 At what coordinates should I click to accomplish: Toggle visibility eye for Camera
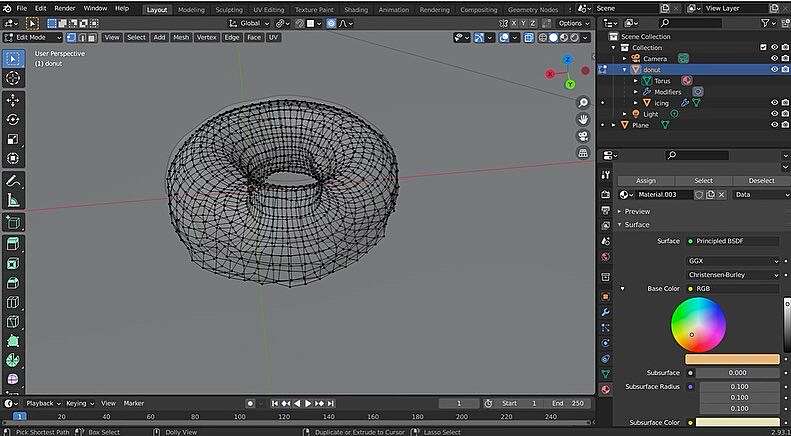774,59
